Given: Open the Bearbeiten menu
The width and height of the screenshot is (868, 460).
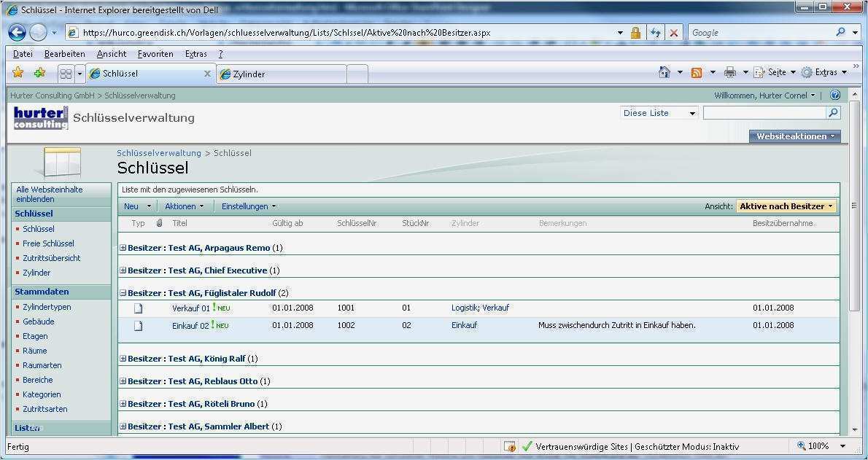Looking at the screenshot, I should tap(65, 54).
